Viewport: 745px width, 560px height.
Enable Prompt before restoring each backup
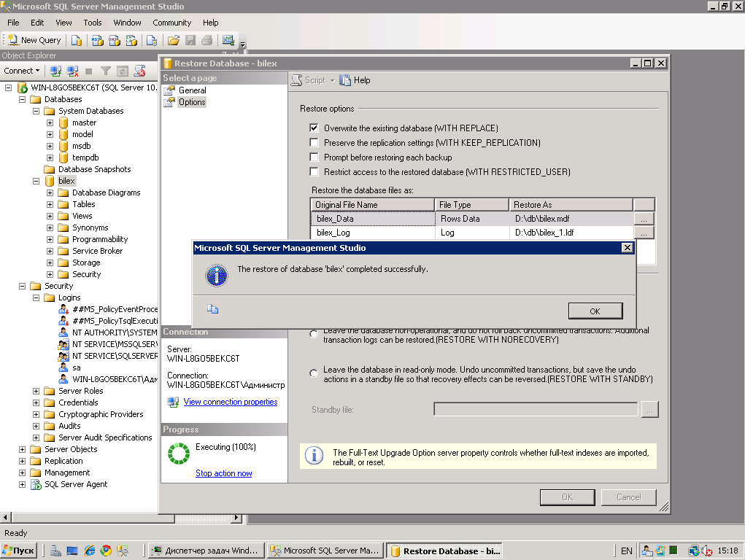pos(314,157)
